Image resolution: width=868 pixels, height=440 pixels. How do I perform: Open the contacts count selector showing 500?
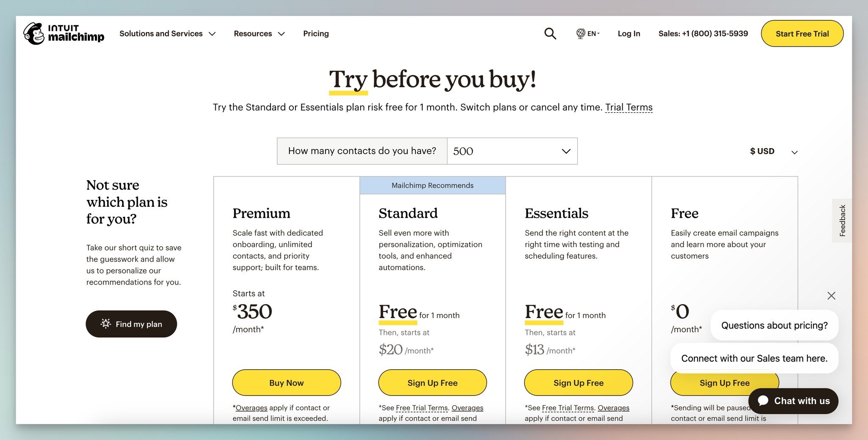(x=512, y=151)
